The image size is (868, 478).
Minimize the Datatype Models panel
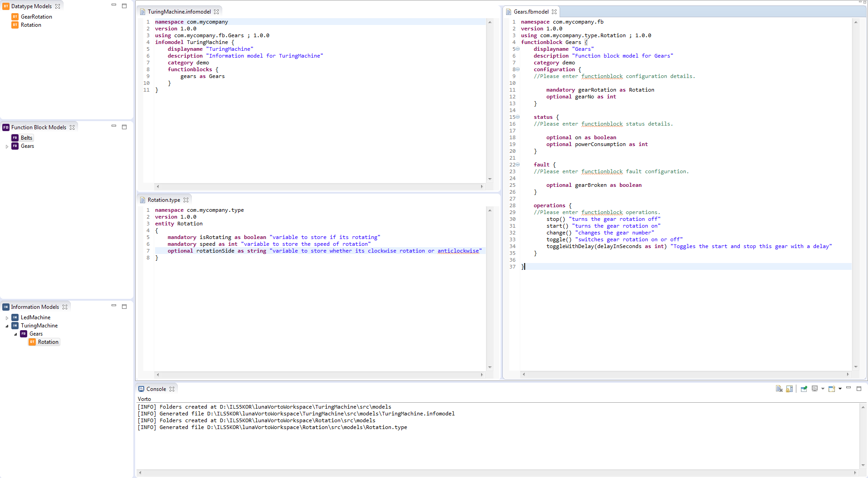pyautogui.click(x=114, y=5)
